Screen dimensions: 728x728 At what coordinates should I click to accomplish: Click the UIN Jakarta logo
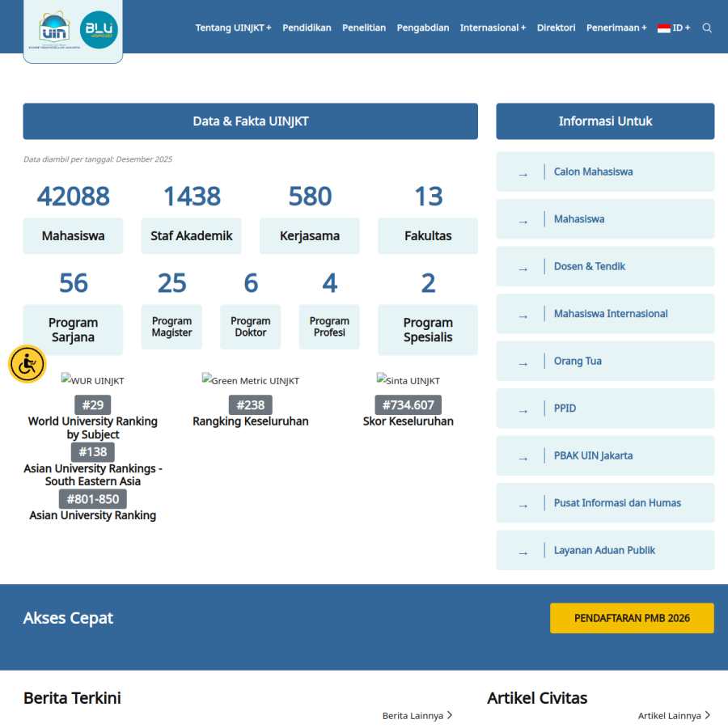54,30
